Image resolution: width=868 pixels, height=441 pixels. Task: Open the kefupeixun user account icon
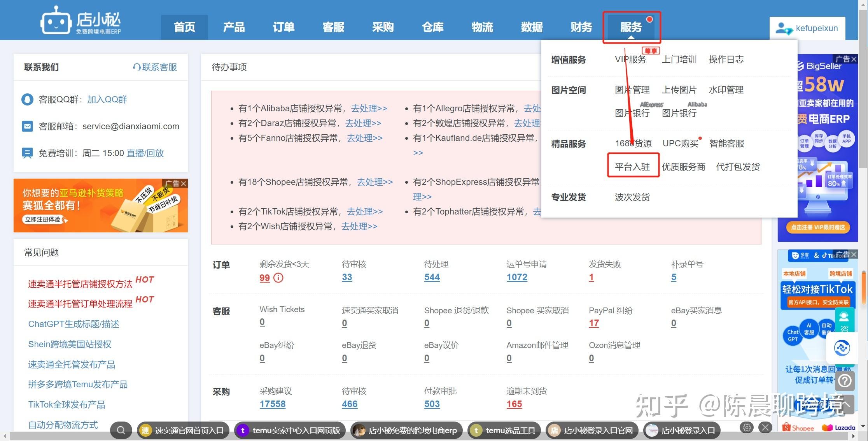[784, 28]
